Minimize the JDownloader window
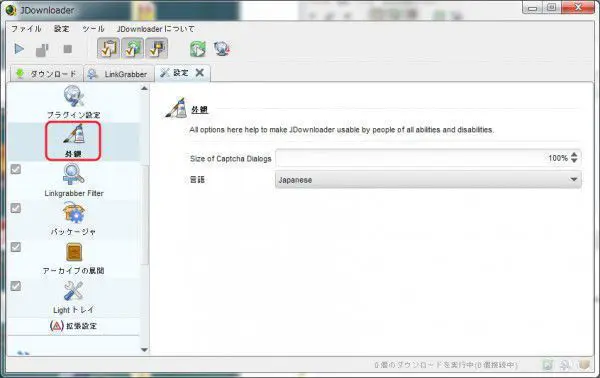The image size is (600, 378). point(532,8)
